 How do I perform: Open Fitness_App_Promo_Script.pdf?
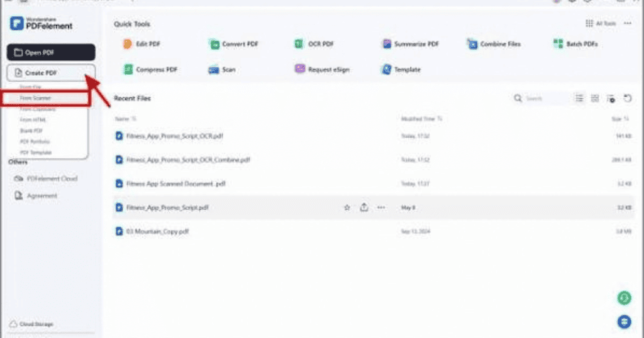coord(167,207)
